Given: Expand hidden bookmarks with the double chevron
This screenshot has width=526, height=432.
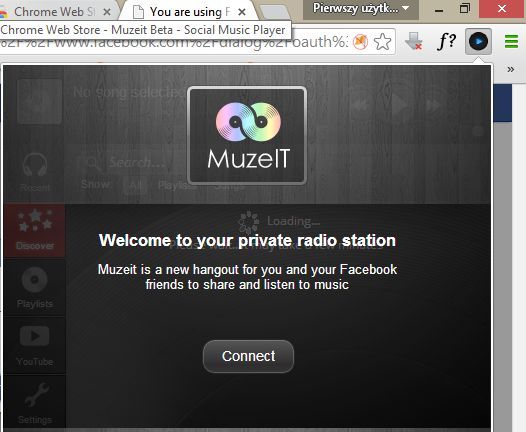Looking at the screenshot, I should (511, 69).
